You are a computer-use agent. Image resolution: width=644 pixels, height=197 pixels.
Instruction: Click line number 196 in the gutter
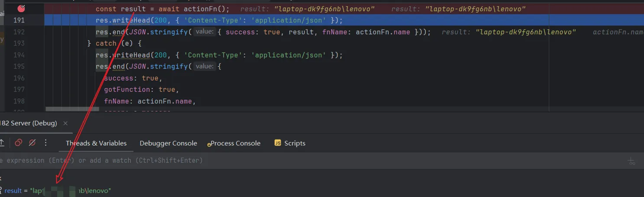[19, 78]
